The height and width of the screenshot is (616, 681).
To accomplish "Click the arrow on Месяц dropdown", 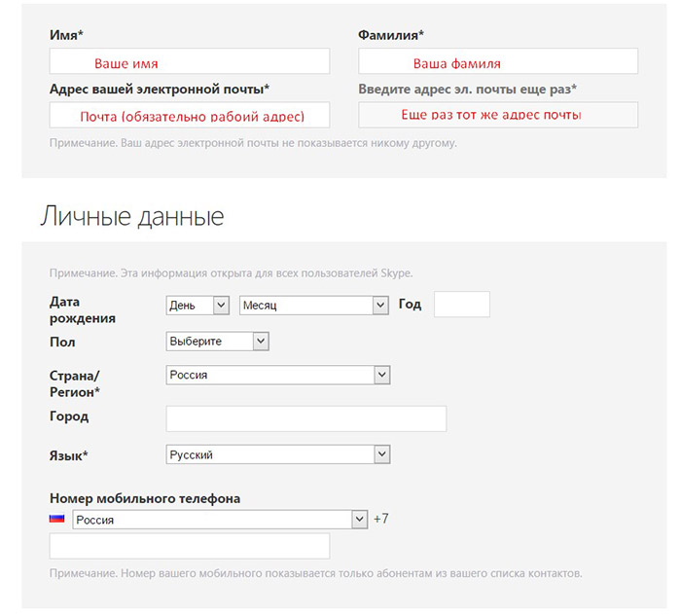I will pyautogui.click(x=380, y=306).
